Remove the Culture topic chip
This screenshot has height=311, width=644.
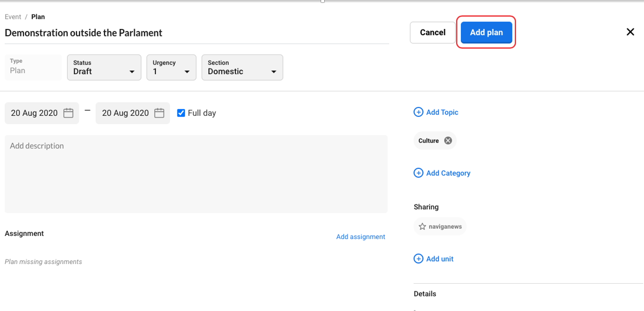pos(448,141)
